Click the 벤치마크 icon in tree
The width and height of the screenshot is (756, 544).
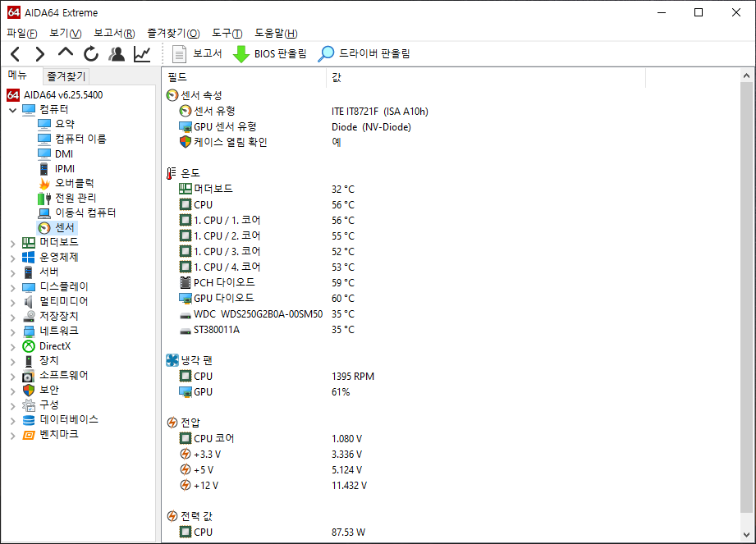click(x=29, y=435)
